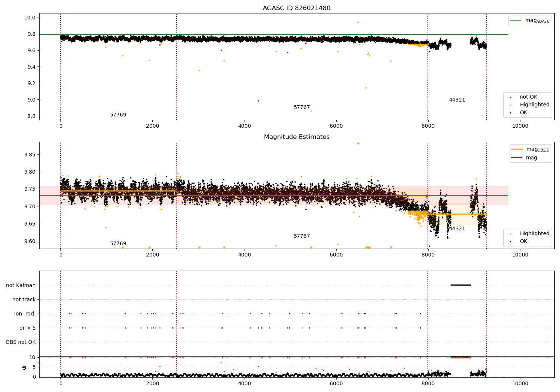Click the 'dr' axis label at bottom
This screenshot has width=560, height=392.
24,367
